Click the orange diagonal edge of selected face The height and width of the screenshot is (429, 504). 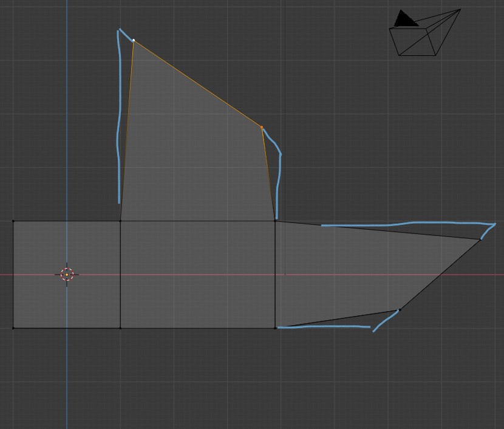pyautogui.click(x=198, y=84)
